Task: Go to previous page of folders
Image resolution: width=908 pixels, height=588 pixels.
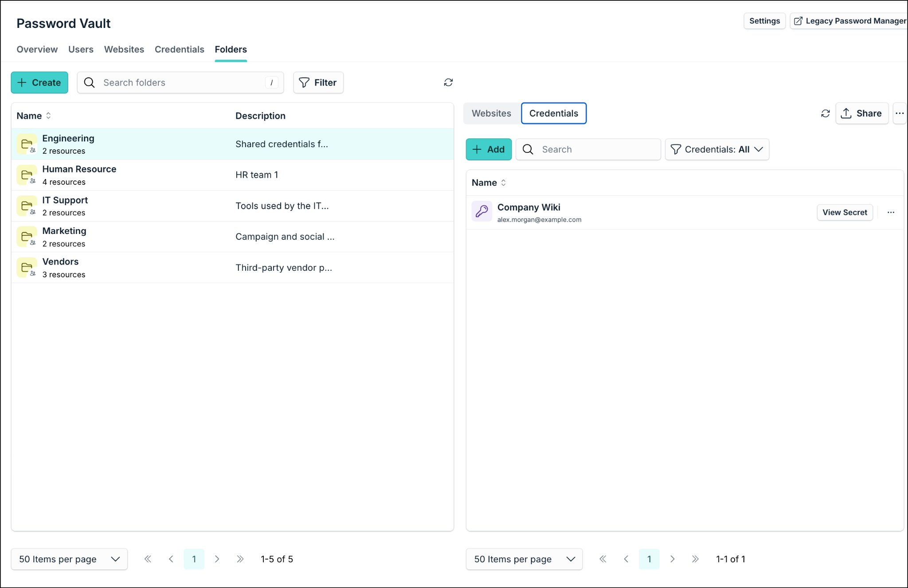Action: click(x=171, y=559)
